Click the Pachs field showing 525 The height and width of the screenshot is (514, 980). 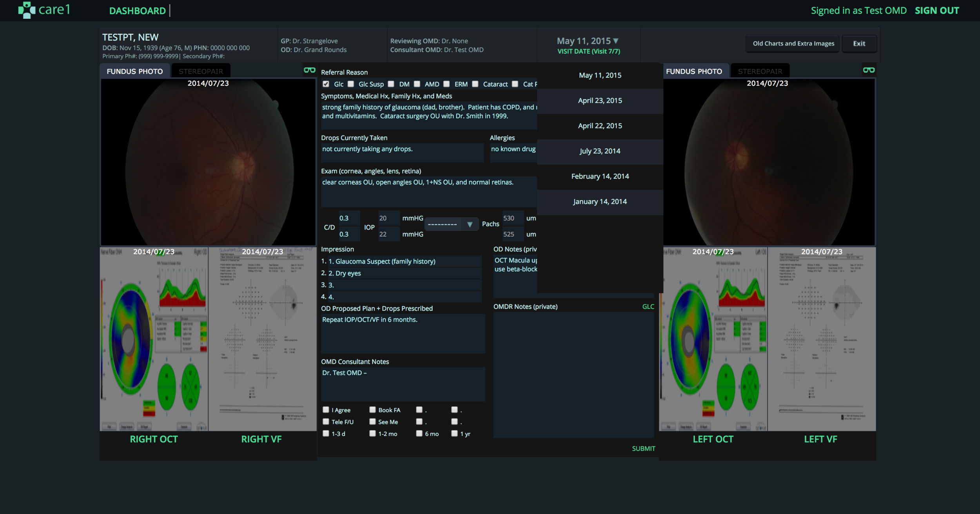coord(513,234)
